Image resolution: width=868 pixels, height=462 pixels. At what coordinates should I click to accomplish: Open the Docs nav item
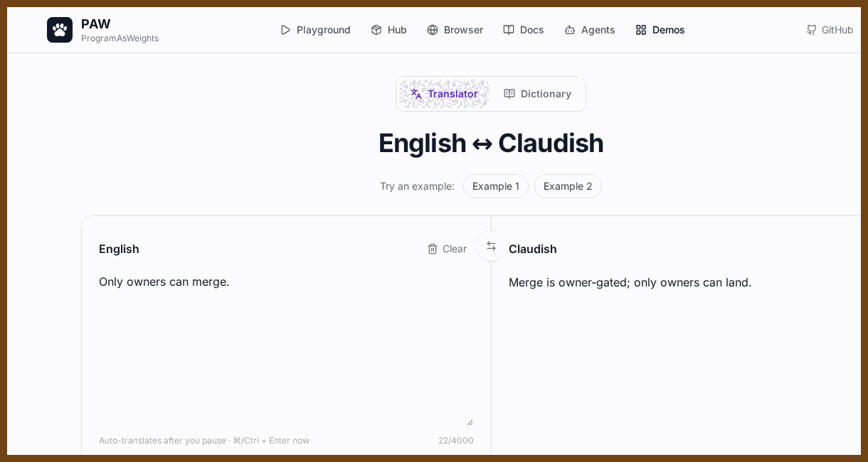click(524, 30)
